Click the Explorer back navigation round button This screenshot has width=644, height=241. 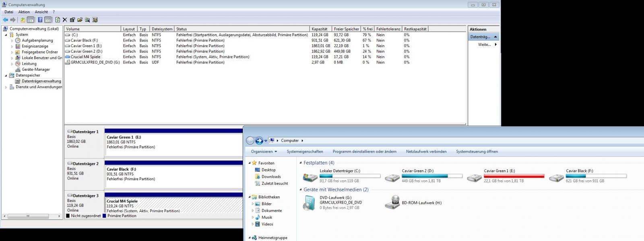tap(250, 140)
